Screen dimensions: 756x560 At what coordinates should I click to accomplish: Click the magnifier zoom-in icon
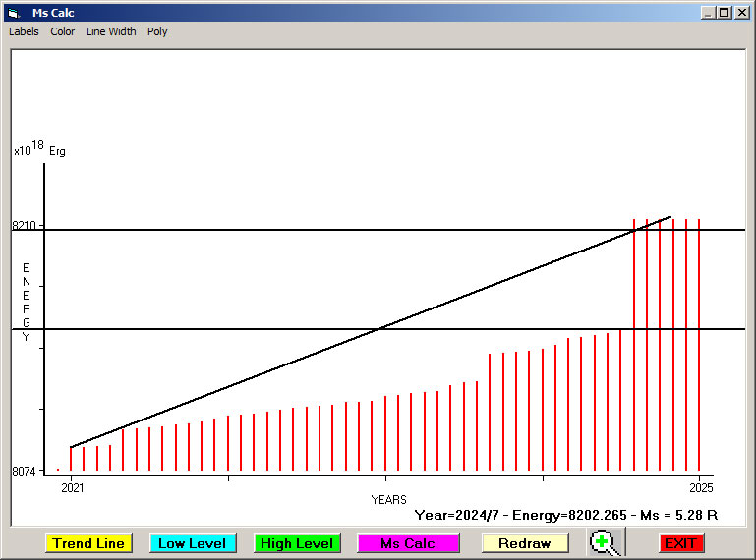click(605, 543)
